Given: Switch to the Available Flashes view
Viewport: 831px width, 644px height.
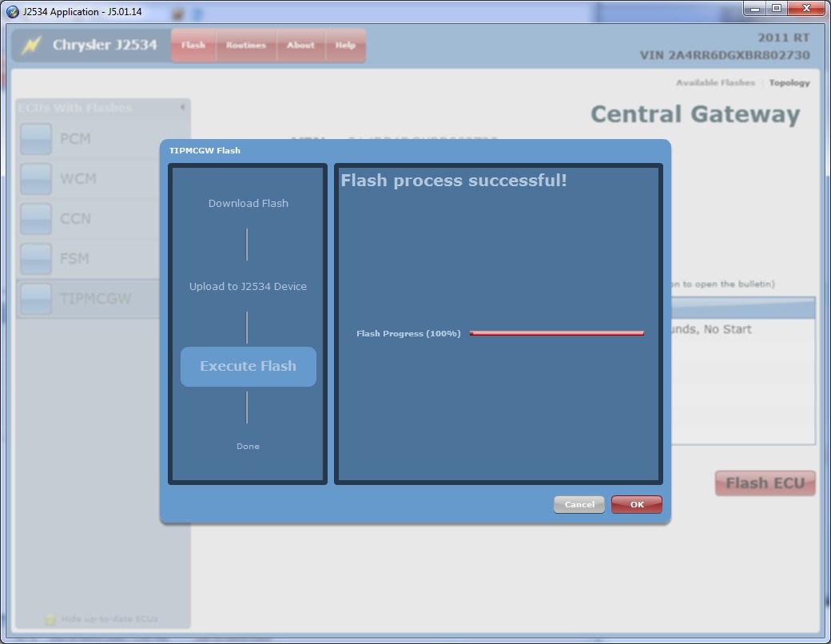Looking at the screenshot, I should pos(715,83).
